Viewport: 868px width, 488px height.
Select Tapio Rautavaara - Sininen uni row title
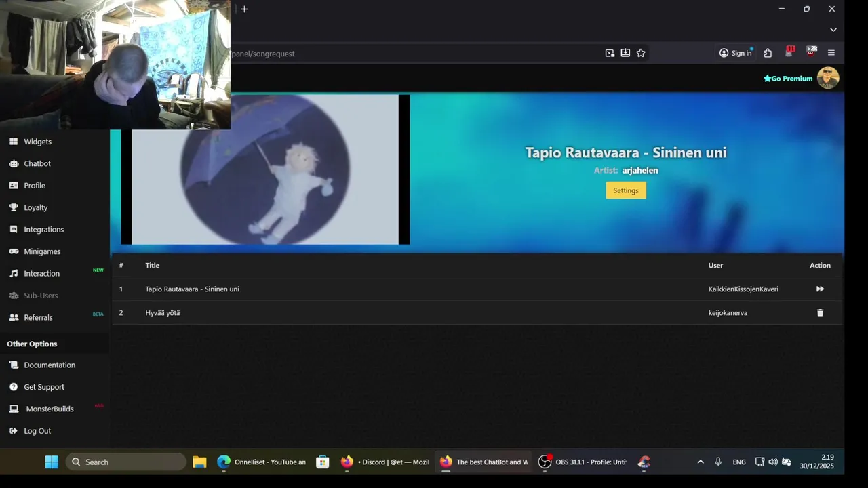192,289
